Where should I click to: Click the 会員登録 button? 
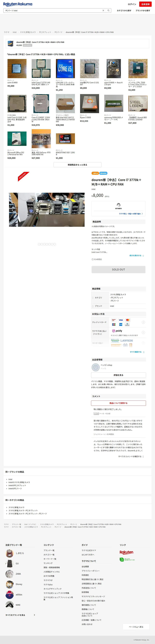(145, 4)
